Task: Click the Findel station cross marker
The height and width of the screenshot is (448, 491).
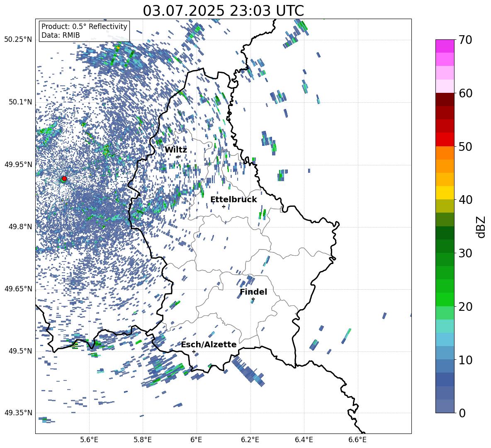Action: click(253, 299)
